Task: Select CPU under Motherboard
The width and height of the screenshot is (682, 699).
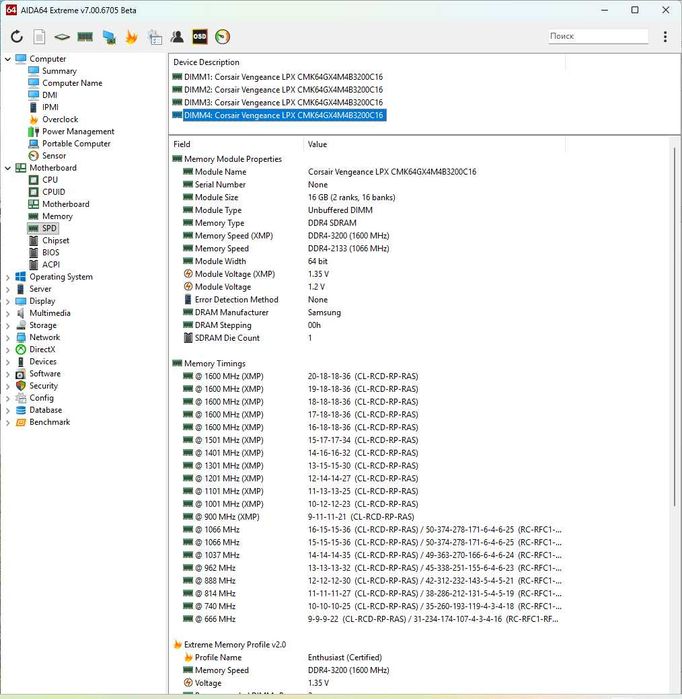Action: coord(50,180)
